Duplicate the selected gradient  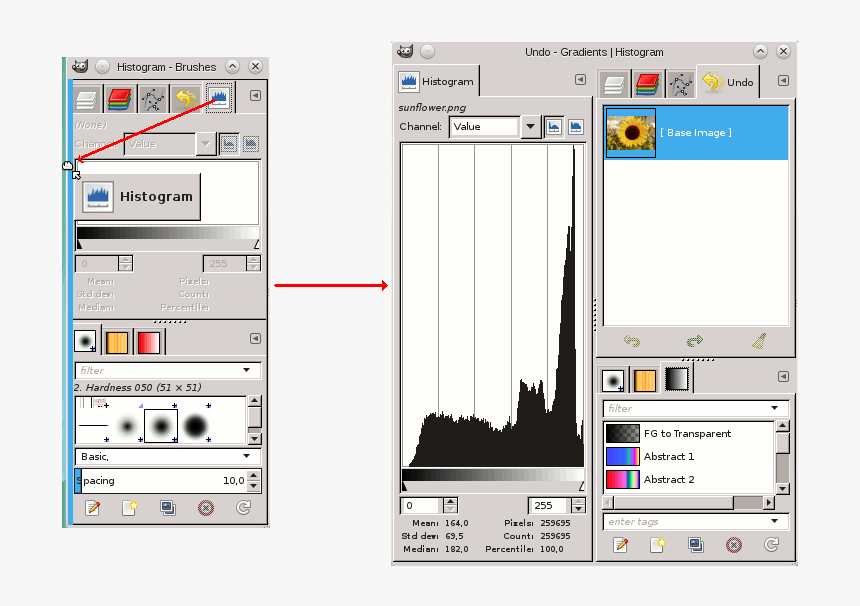(x=695, y=545)
